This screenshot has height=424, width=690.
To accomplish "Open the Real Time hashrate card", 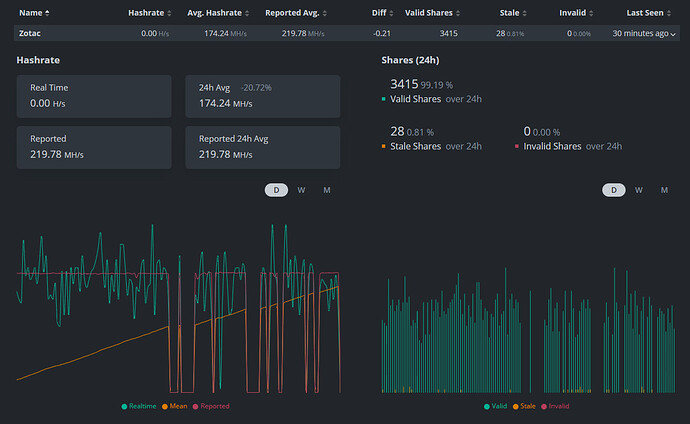I will click(94, 96).
